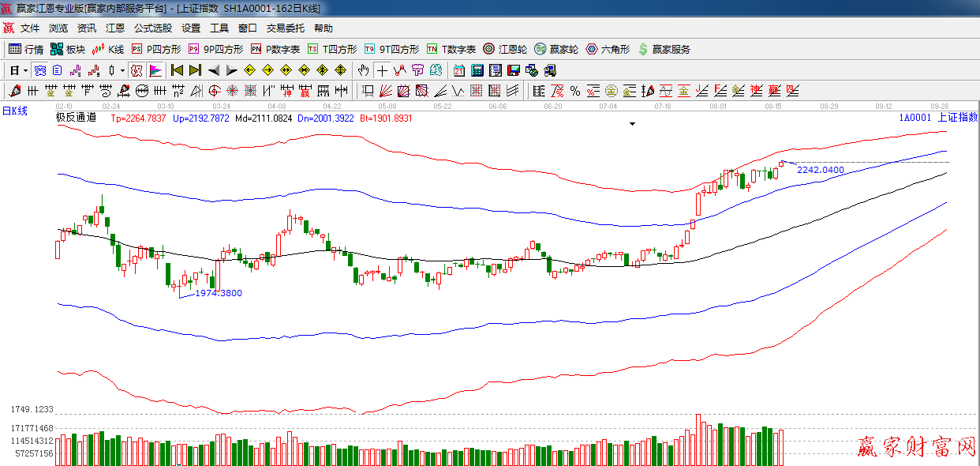
Task: Click the calendar icon in toolbar
Action: point(458,70)
